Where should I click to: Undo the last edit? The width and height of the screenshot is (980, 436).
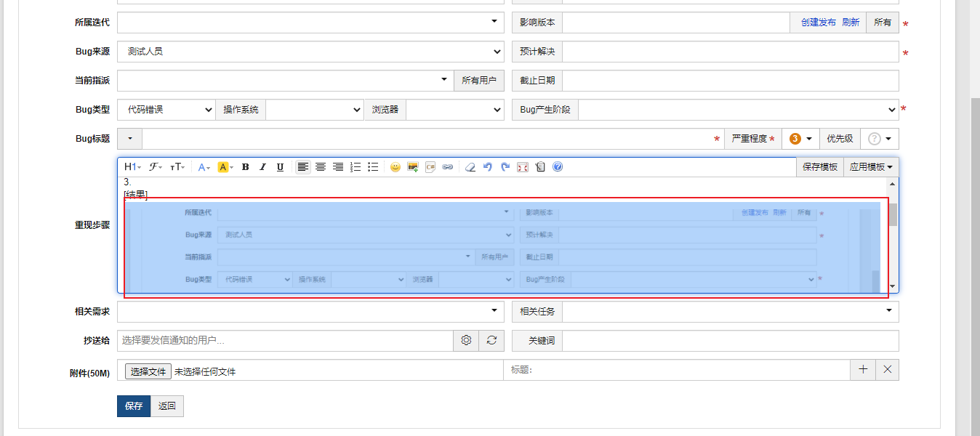(x=488, y=167)
